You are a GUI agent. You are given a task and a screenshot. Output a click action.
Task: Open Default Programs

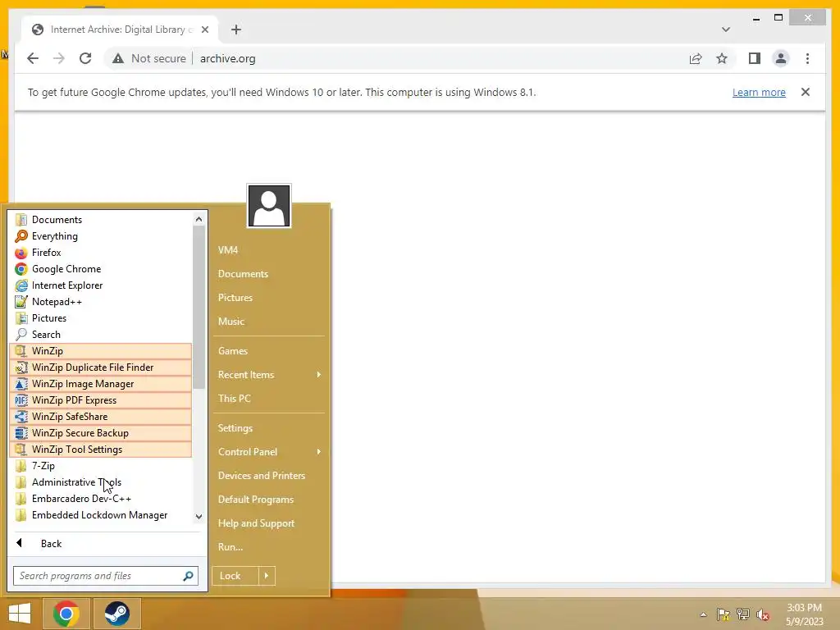pos(269,500)
